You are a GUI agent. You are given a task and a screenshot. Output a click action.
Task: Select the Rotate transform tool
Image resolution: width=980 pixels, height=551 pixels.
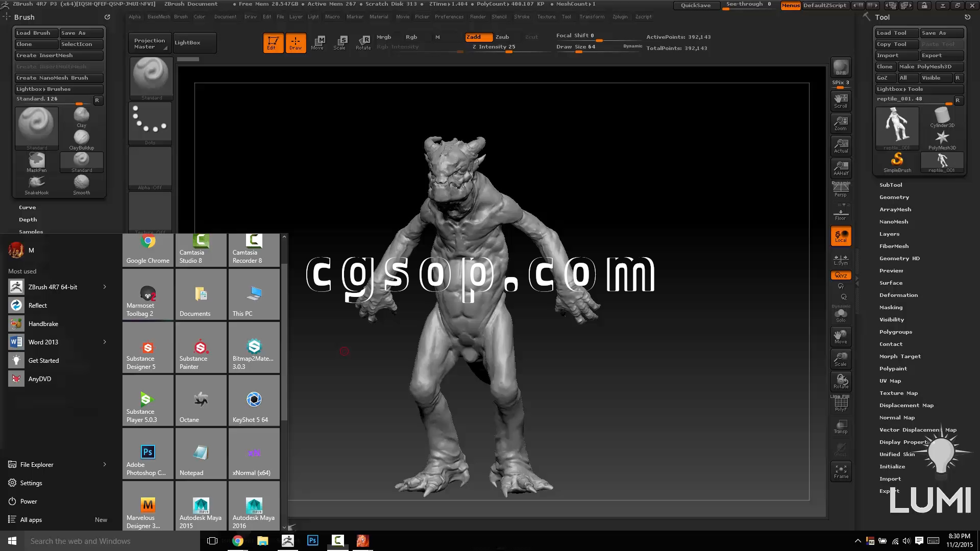pos(363,42)
